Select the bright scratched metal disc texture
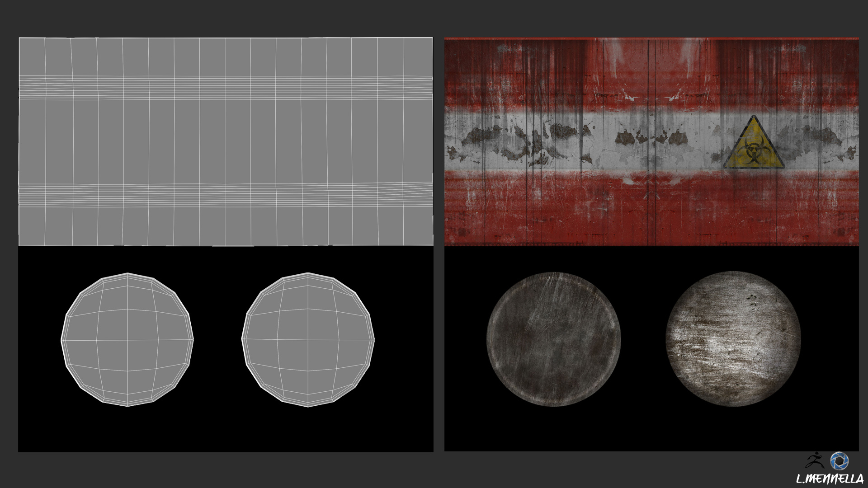This screenshot has height=488, width=868. 733,339
